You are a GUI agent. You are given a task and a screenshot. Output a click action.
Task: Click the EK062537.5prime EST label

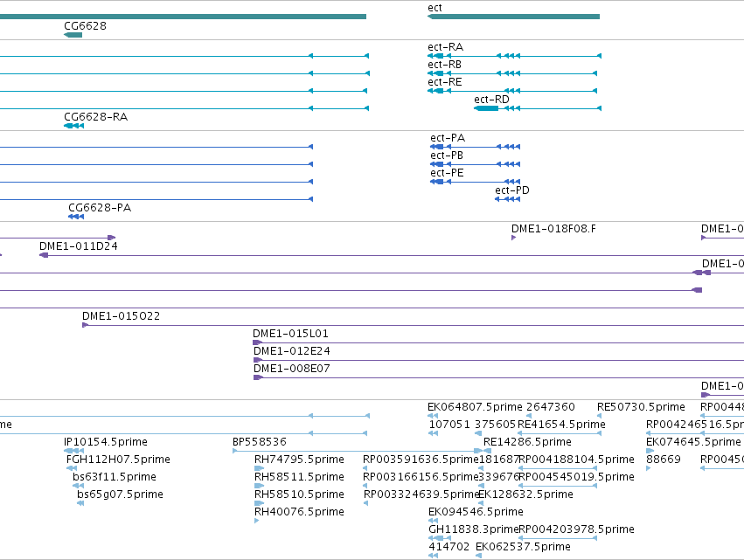click(x=523, y=547)
